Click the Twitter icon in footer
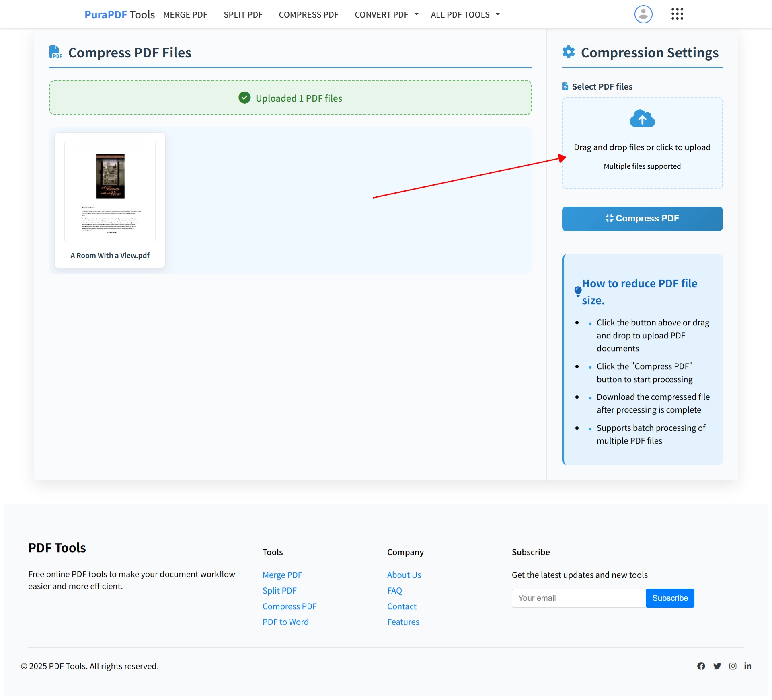Viewport: 772px width, 700px height. [717, 666]
